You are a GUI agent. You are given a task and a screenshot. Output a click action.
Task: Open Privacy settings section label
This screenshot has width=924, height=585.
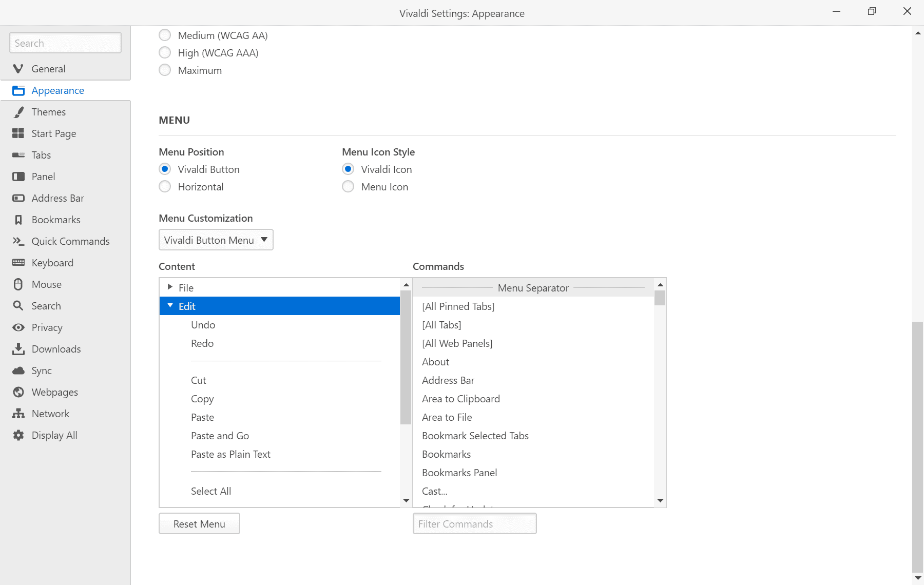click(47, 327)
